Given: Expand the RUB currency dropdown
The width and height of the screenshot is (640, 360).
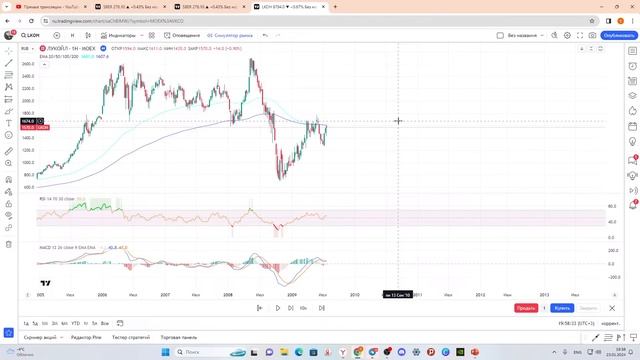Looking at the screenshot, I should pyautogui.click(x=27, y=49).
